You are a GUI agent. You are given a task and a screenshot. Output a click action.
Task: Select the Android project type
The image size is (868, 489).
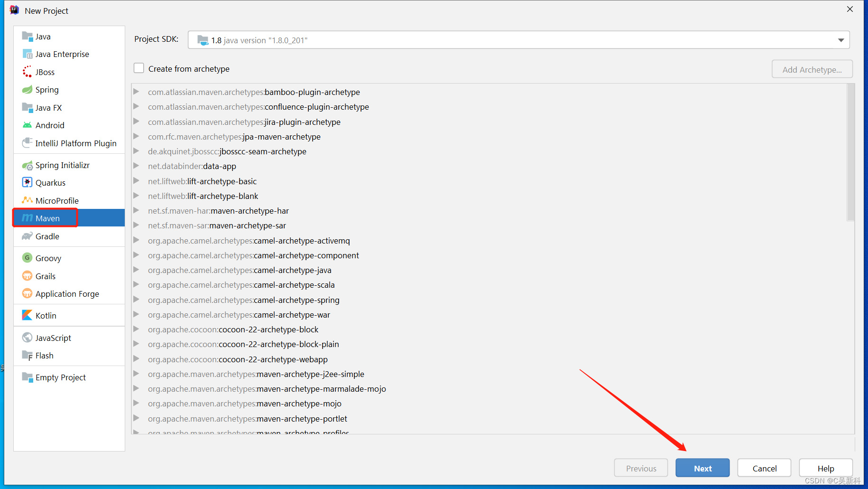[x=69, y=125]
